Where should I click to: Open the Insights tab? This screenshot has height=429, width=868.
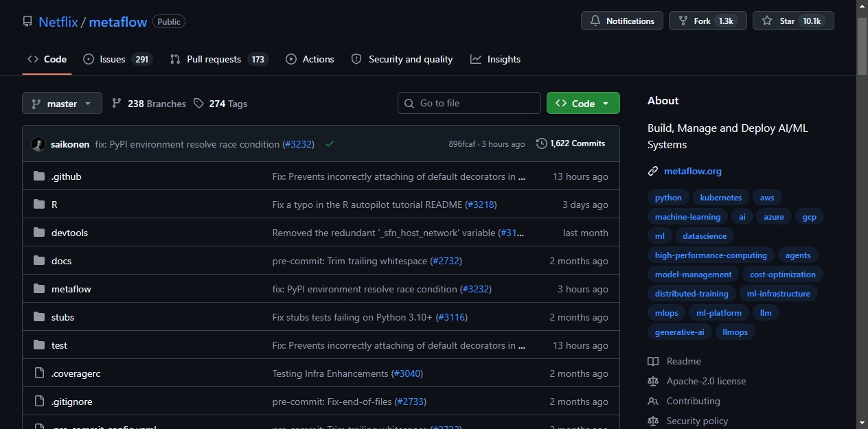click(495, 59)
